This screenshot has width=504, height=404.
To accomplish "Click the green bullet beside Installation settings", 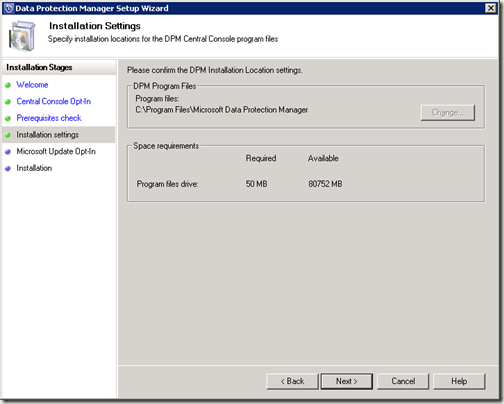I will 8,135.
